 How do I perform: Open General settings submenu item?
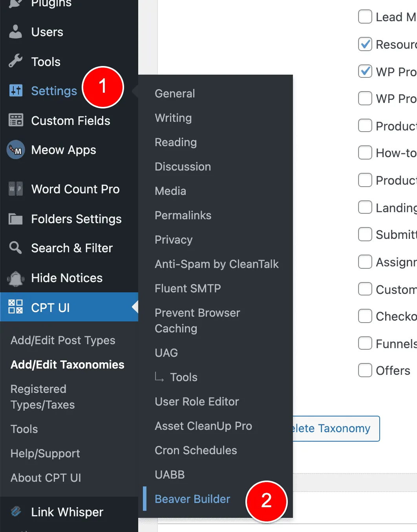[x=175, y=94]
